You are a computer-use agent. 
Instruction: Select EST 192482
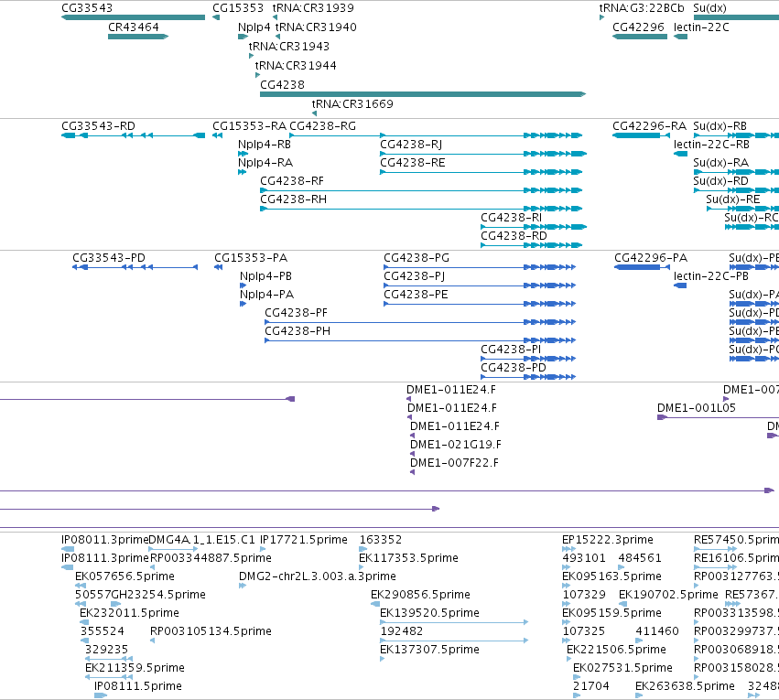(x=454, y=641)
